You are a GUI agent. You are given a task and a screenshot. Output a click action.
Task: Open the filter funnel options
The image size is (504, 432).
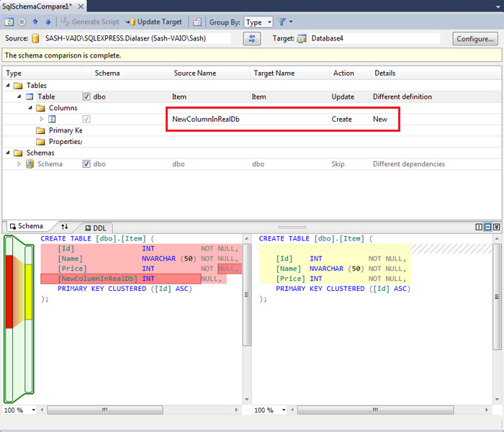[x=281, y=22]
